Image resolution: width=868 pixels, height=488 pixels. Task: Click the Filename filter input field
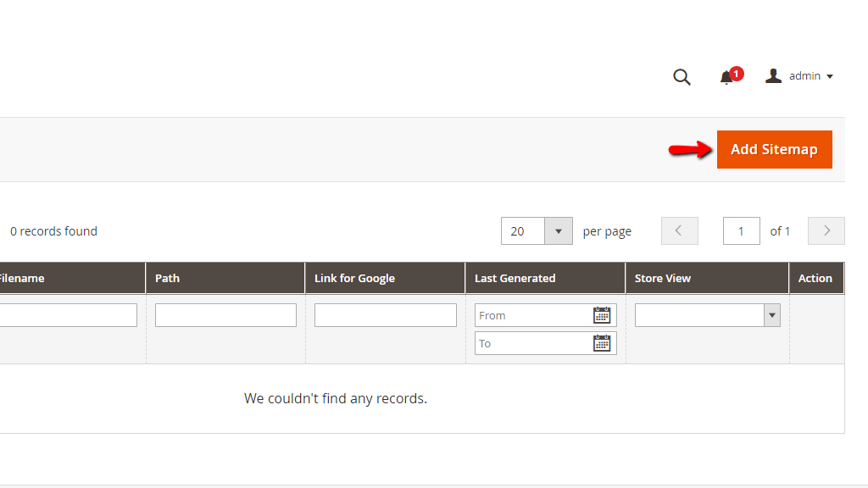(68, 314)
